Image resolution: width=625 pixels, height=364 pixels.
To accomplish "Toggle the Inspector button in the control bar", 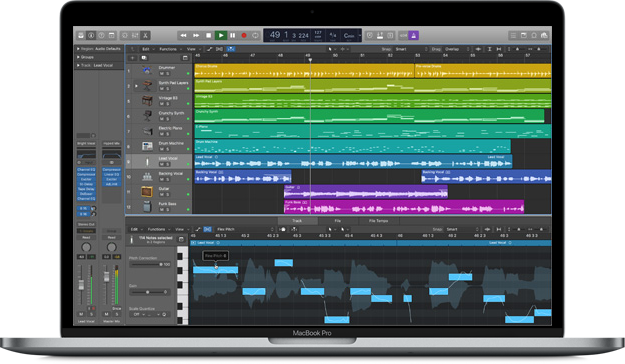I will [91, 35].
